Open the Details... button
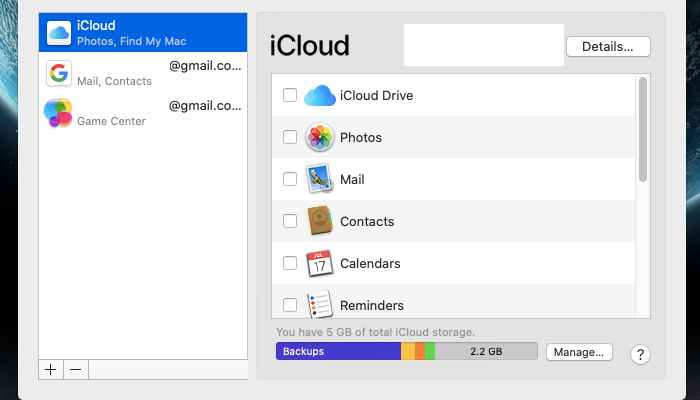The image size is (700, 400). tap(608, 46)
